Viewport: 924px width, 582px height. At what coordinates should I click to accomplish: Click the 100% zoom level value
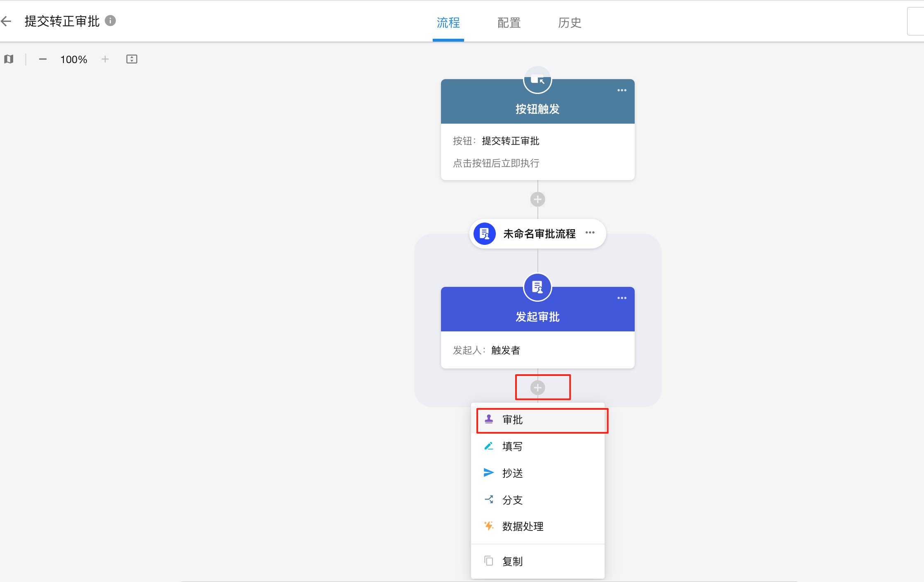tap(74, 60)
